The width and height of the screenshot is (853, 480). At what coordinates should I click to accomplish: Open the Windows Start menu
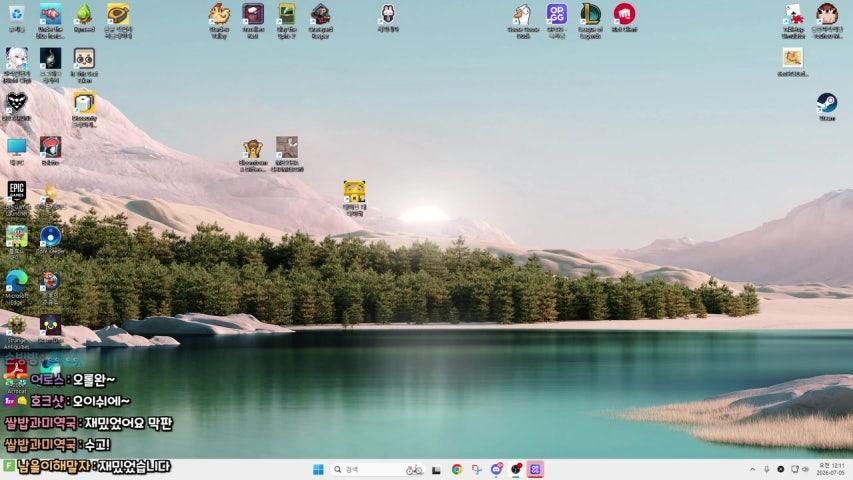tap(318, 469)
